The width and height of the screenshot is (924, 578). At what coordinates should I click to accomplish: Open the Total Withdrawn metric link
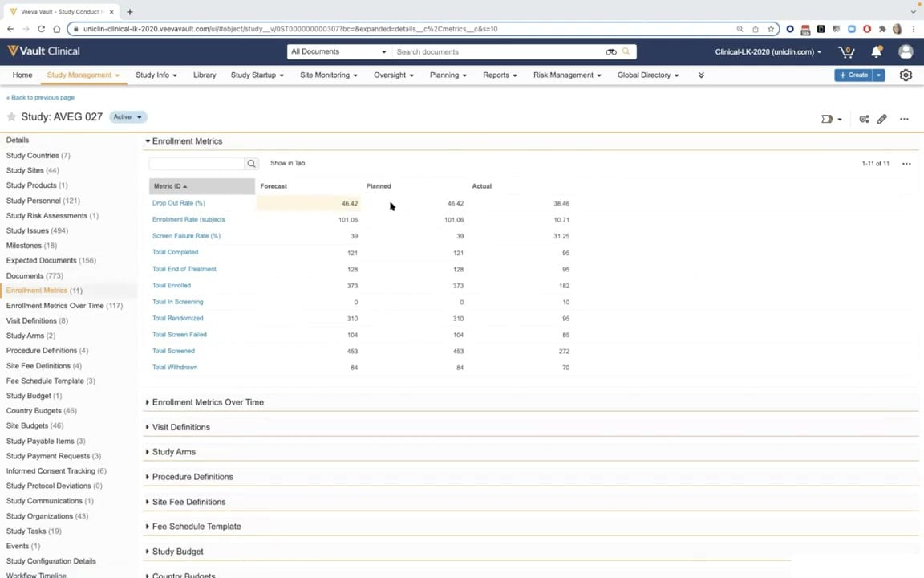175,368
